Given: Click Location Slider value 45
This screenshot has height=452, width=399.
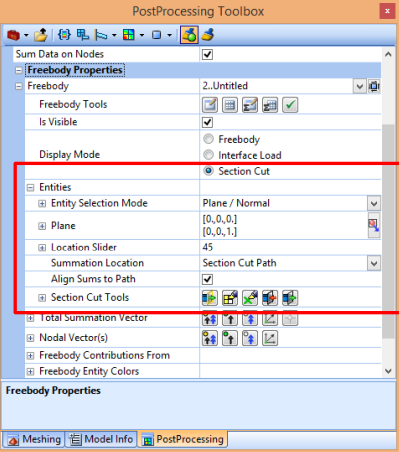Looking at the screenshot, I should tap(207, 247).
